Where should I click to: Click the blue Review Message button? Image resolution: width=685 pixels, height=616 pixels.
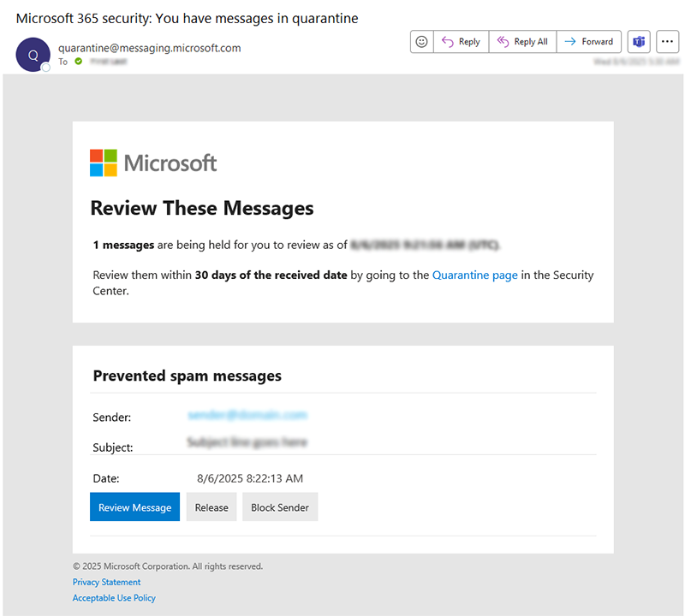tap(134, 506)
